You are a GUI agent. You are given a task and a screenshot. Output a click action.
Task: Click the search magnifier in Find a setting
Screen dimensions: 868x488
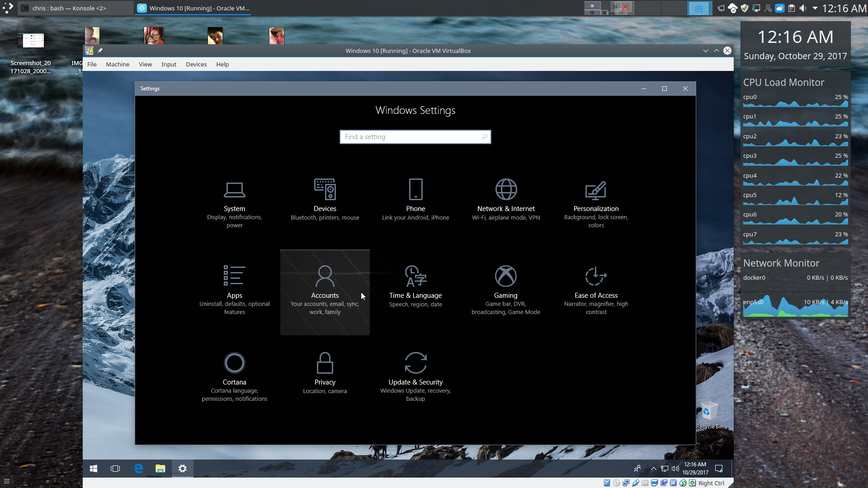(485, 137)
